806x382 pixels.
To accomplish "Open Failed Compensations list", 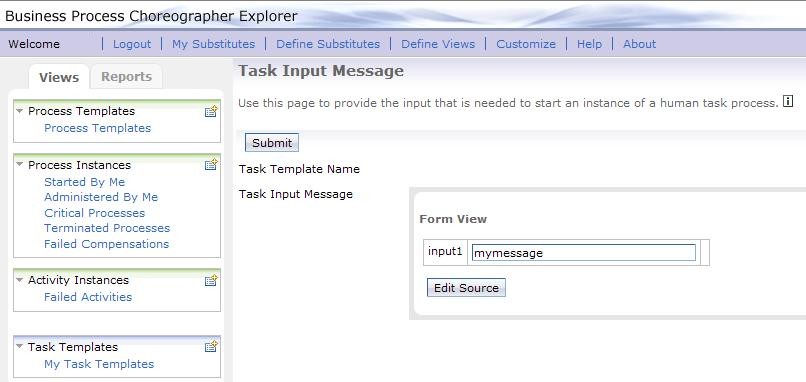I will click(106, 244).
